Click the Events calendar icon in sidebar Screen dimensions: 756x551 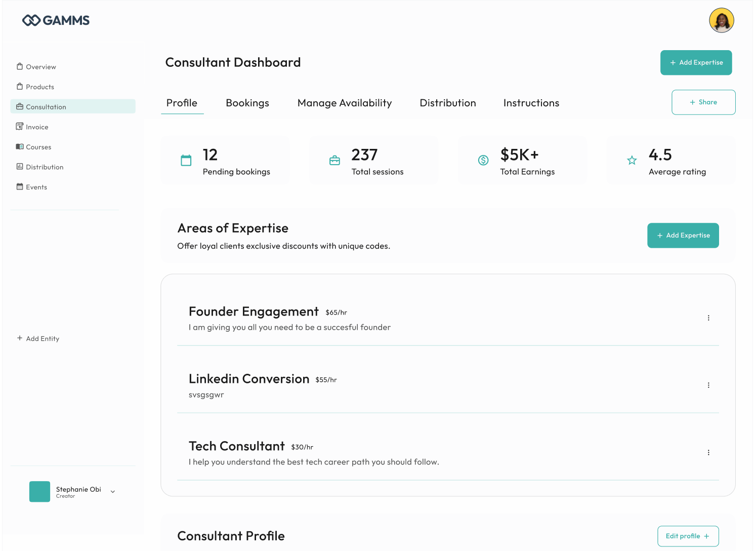point(20,187)
